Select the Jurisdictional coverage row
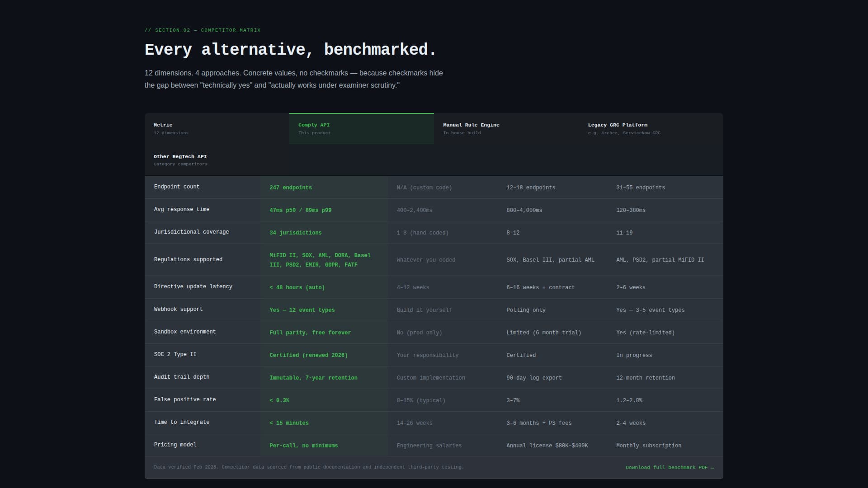868x488 pixels. click(191, 232)
